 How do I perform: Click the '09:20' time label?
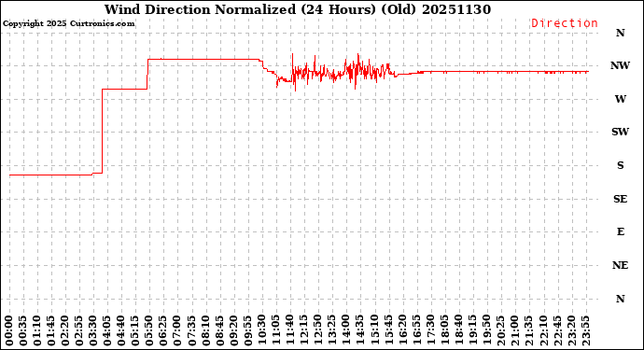[x=233, y=330]
